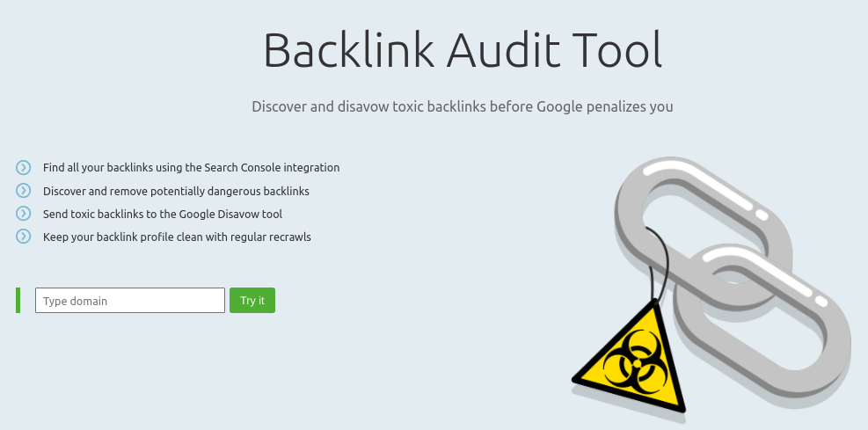Click text Keep your backlink profile clean
This screenshot has width=868, height=430.
177,237
